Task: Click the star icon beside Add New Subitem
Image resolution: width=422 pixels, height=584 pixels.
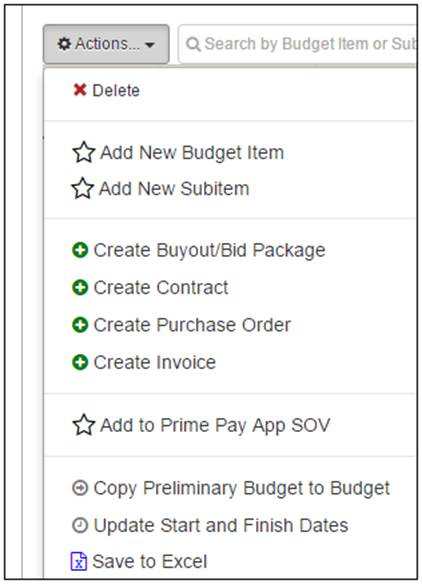Action: pyautogui.click(x=82, y=188)
